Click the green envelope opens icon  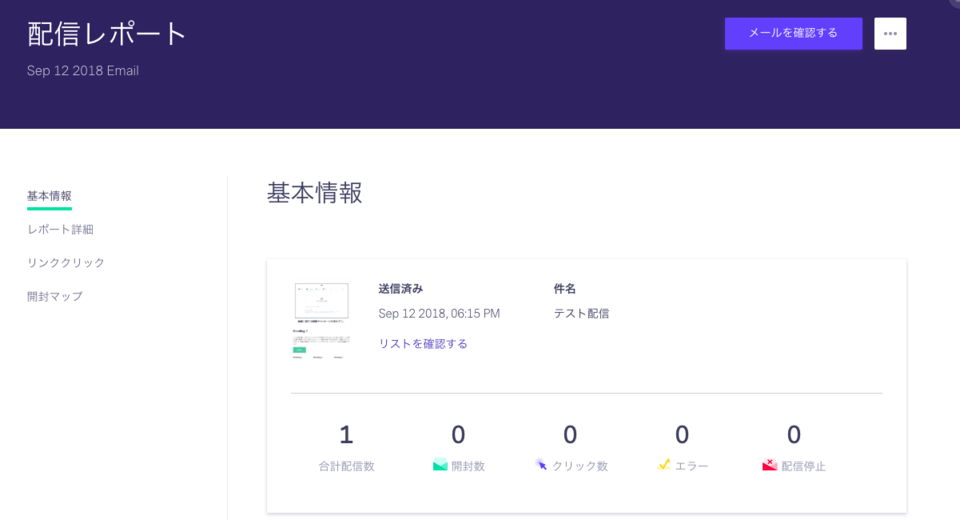pyautogui.click(x=440, y=465)
